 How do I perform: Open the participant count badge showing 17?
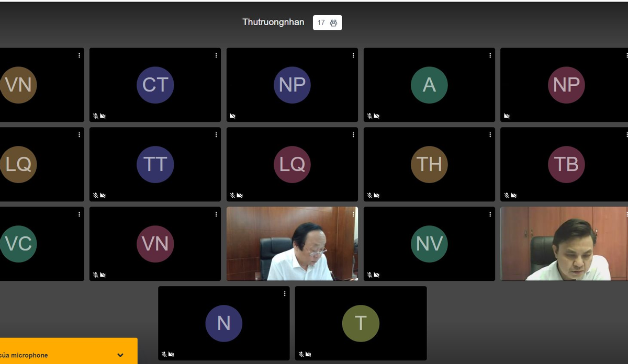pos(327,22)
